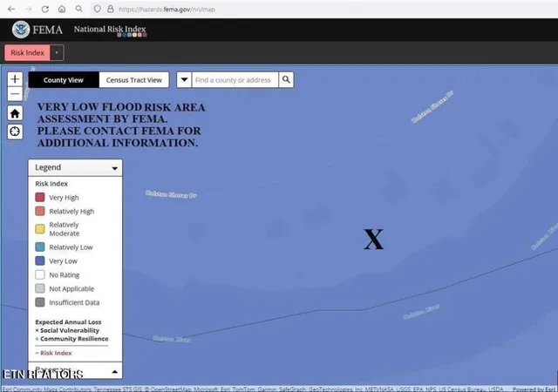Reload the page with the refresh icon
The height and width of the screenshot is (392, 558).
pyautogui.click(x=44, y=10)
